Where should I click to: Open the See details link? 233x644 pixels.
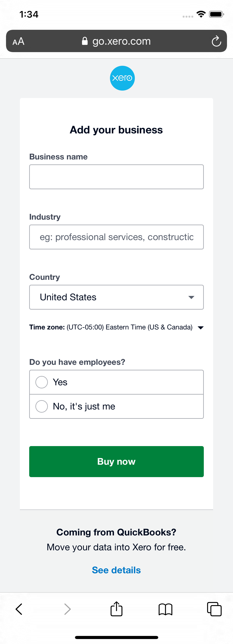pyautogui.click(x=116, y=570)
